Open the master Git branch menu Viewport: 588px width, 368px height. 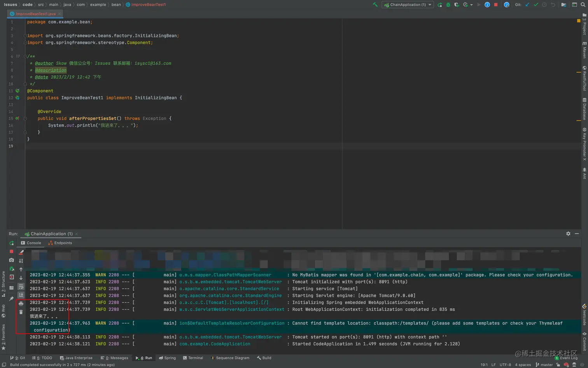[x=544, y=365]
